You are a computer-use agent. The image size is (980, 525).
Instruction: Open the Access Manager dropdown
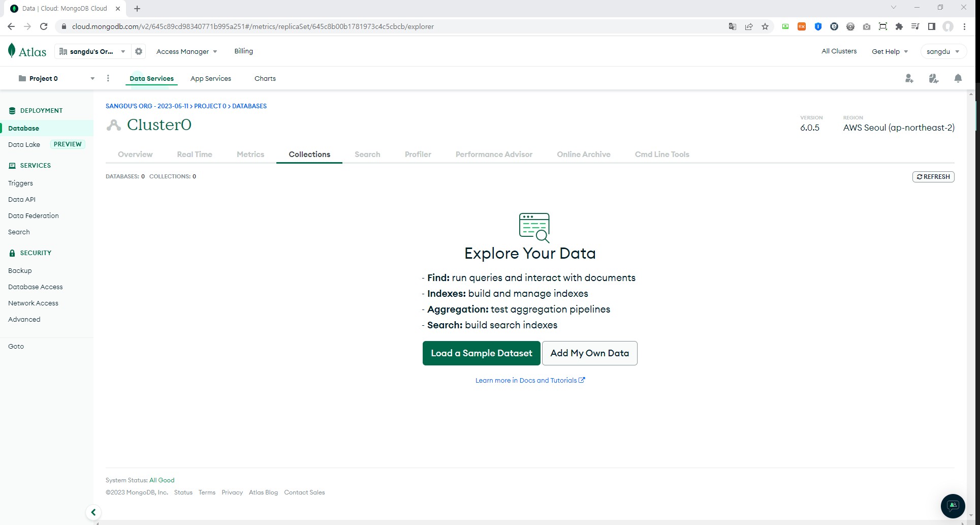click(x=186, y=51)
